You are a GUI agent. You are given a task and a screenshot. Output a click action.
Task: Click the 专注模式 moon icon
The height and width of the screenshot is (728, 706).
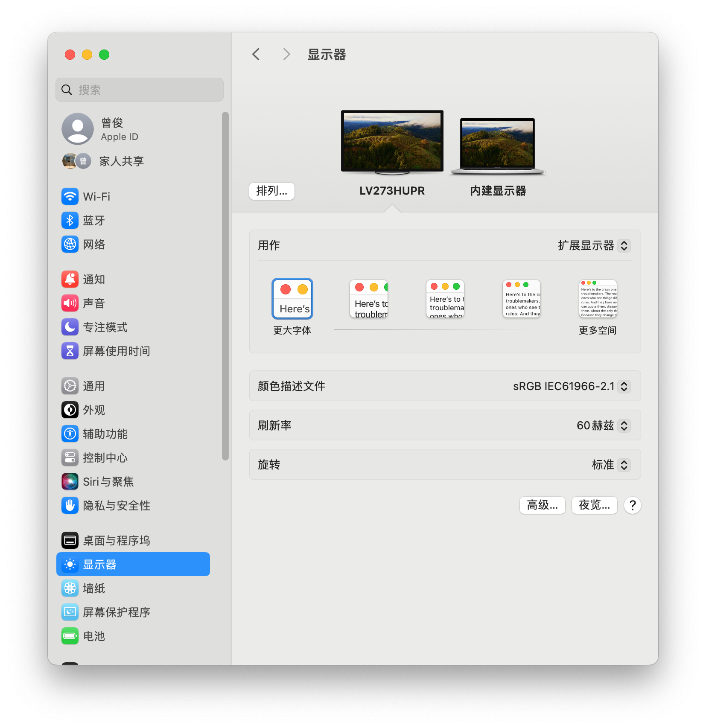click(70, 327)
